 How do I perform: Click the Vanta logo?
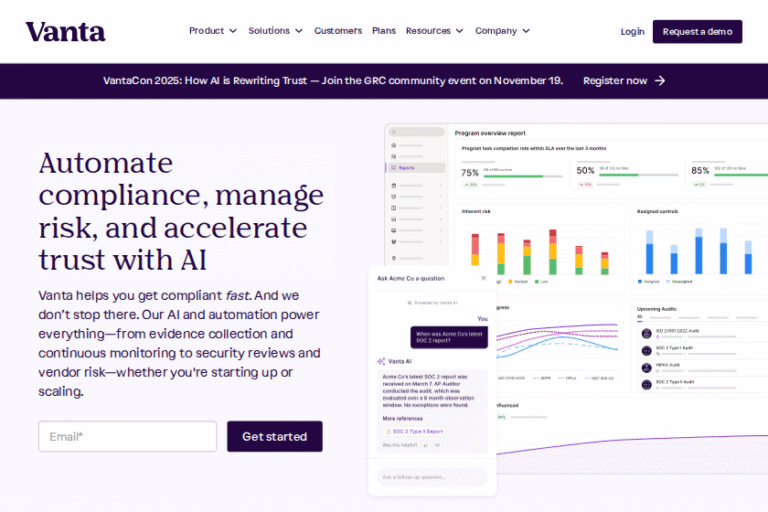point(65,31)
